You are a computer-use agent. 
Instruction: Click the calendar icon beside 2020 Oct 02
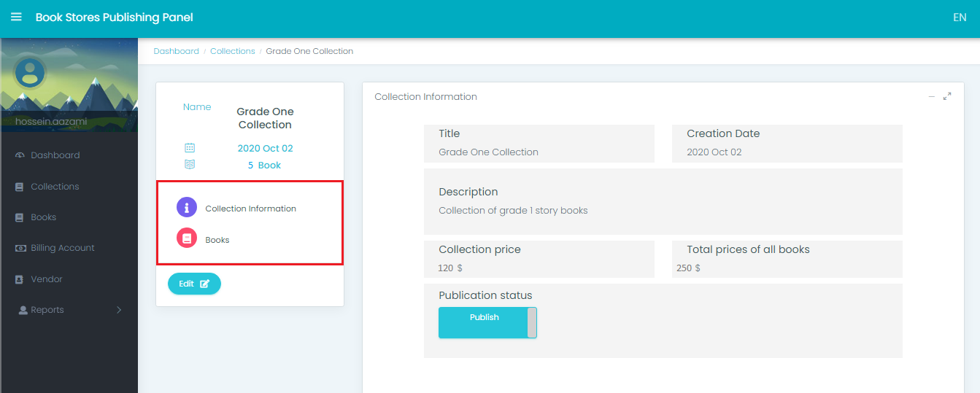point(190,148)
